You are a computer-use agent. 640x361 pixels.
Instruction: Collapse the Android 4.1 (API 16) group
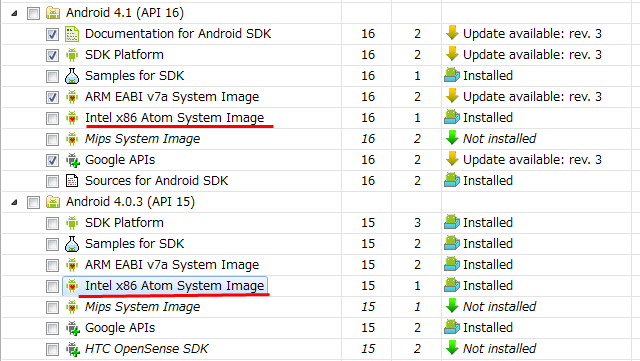point(14,13)
